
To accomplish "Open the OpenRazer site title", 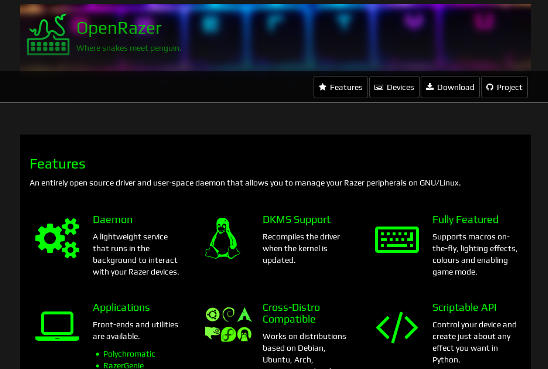I will pyautogui.click(x=119, y=28).
